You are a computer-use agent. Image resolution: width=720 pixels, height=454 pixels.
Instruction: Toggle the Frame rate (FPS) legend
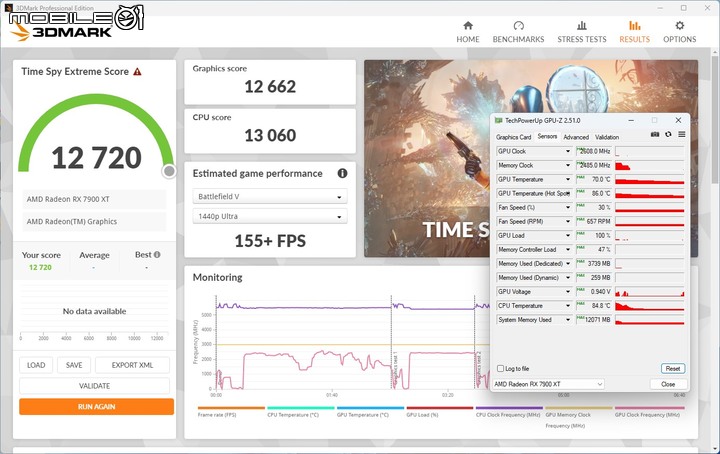pos(231,411)
